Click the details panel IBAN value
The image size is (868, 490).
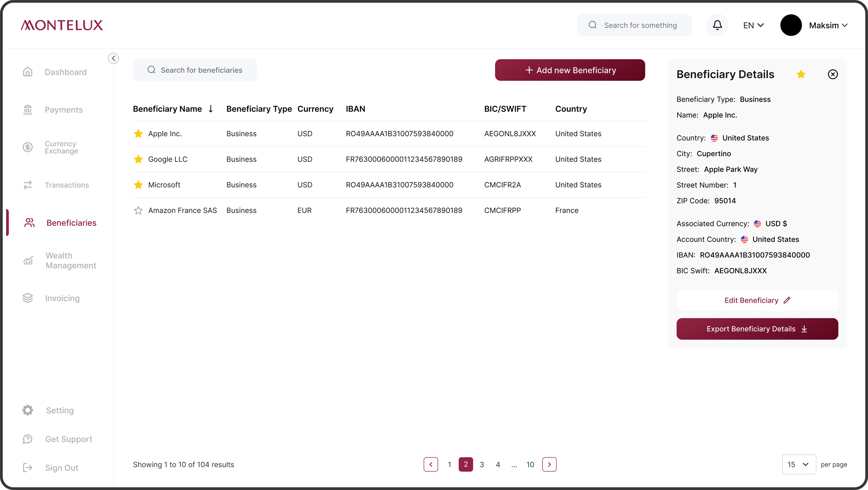pyautogui.click(x=755, y=255)
